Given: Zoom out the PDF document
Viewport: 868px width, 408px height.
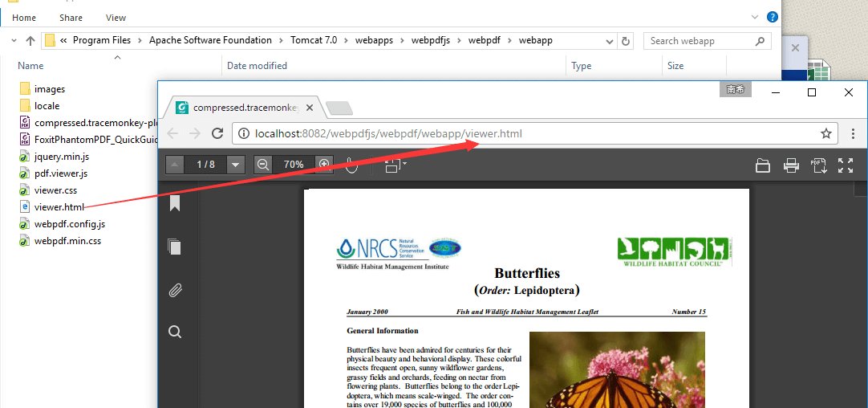Looking at the screenshot, I should point(263,165).
